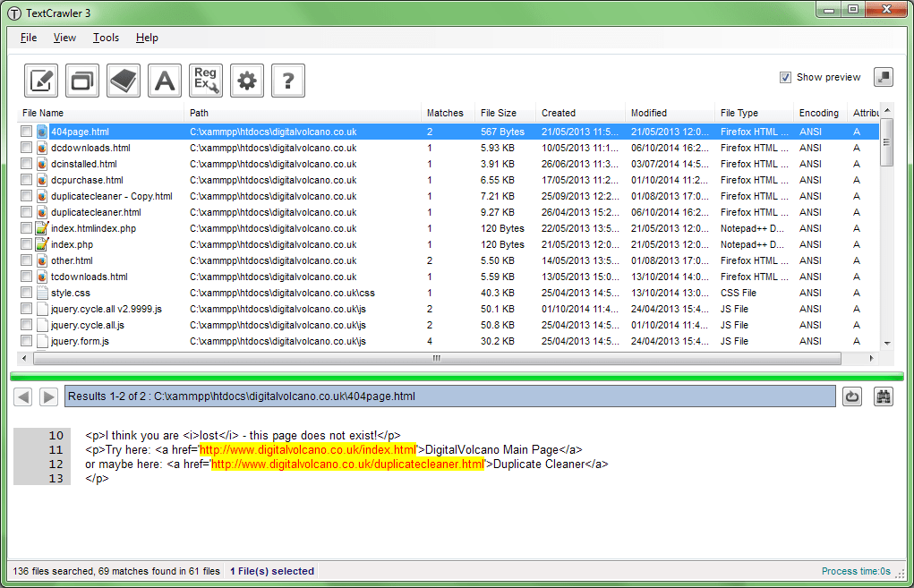Click the letter A toolbar icon
914x588 pixels.
pyautogui.click(x=164, y=80)
